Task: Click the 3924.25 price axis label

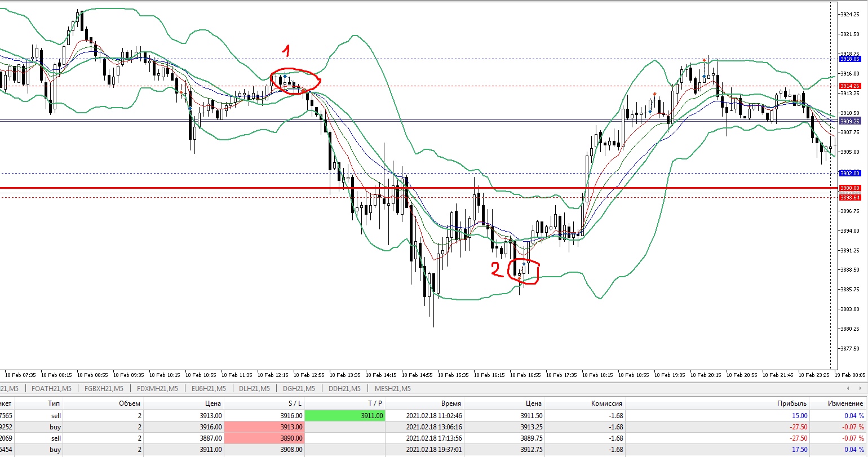Action: point(850,14)
